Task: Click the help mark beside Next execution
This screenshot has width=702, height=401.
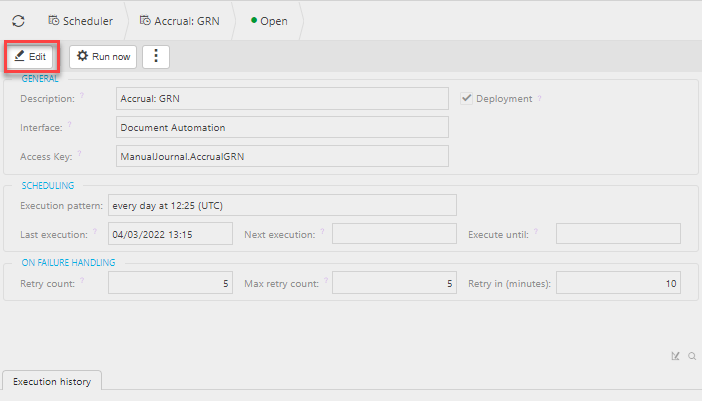Action: tap(322, 231)
